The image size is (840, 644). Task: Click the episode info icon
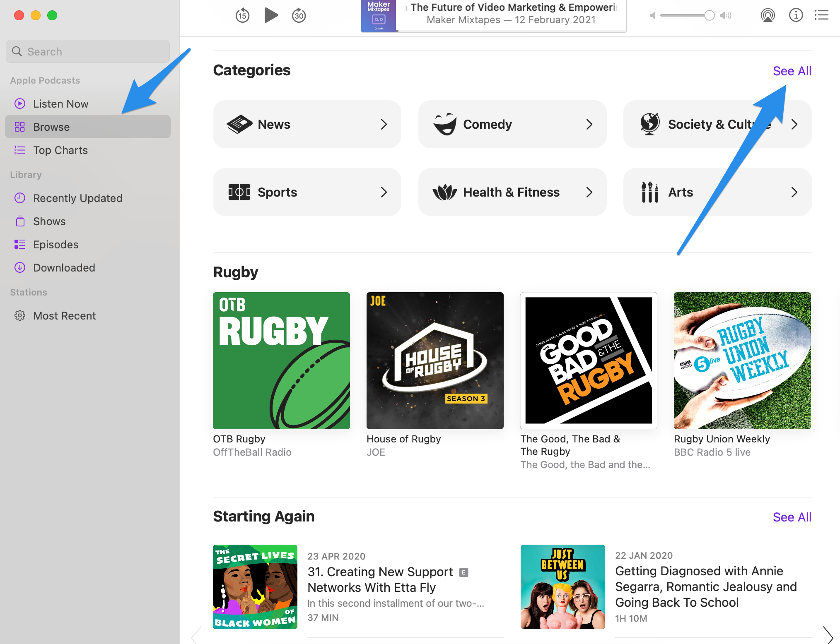pyautogui.click(x=796, y=15)
